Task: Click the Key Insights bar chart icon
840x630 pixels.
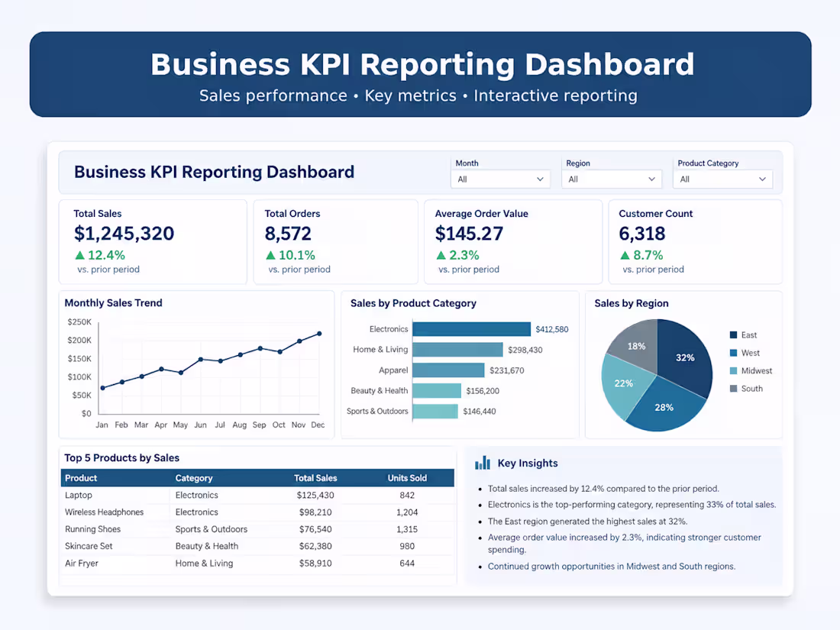Action: [483, 463]
